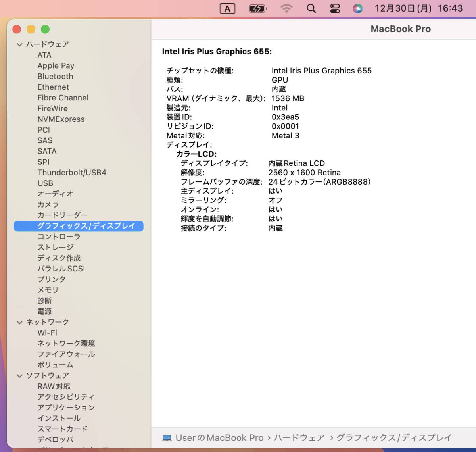Screen dimensions: 476x452
Task: Click the yellow minimize window button
Action: (31, 29)
